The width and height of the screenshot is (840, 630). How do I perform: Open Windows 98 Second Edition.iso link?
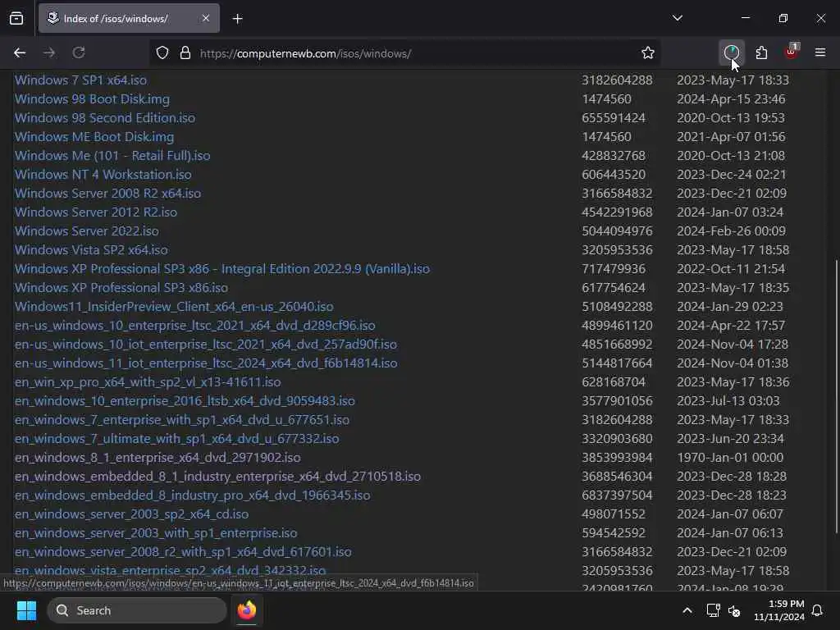[105, 117]
